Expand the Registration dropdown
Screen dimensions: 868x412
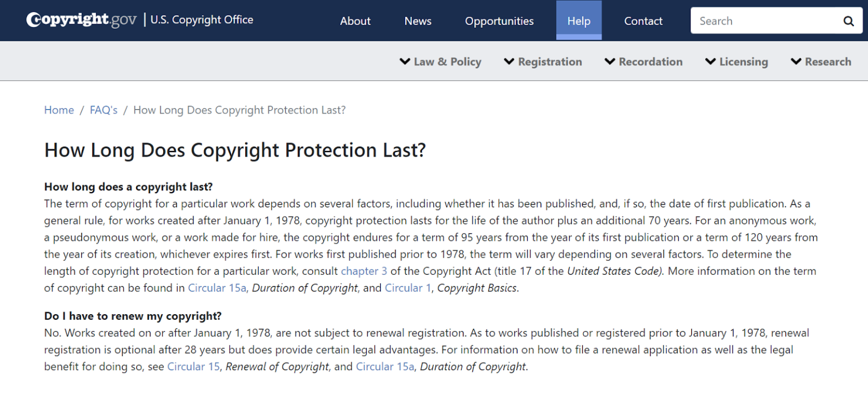[550, 61]
